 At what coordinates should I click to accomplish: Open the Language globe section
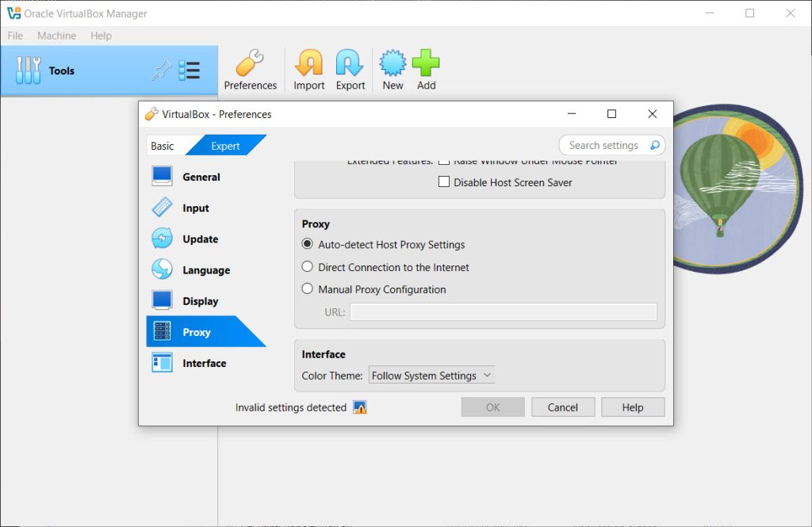point(205,269)
